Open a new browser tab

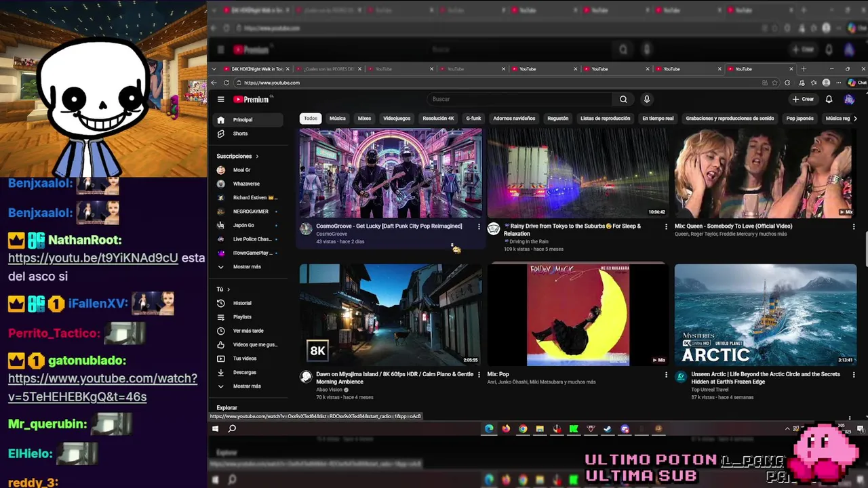[x=804, y=69]
